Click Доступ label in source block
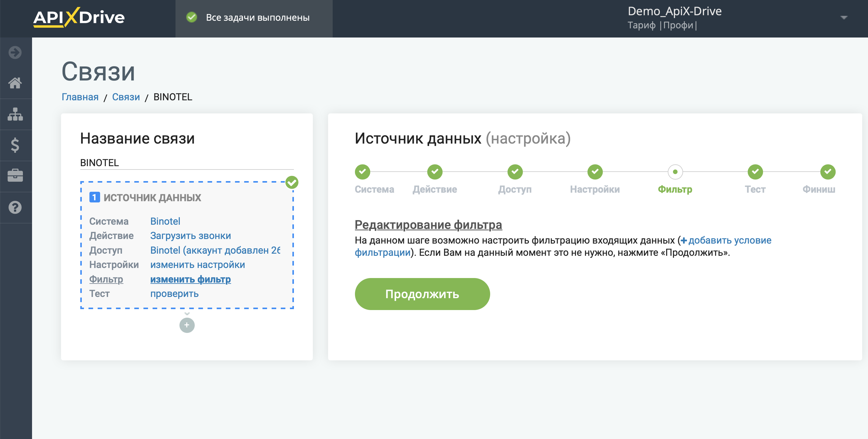The width and height of the screenshot is (868, 439). (x=106, y=250)
